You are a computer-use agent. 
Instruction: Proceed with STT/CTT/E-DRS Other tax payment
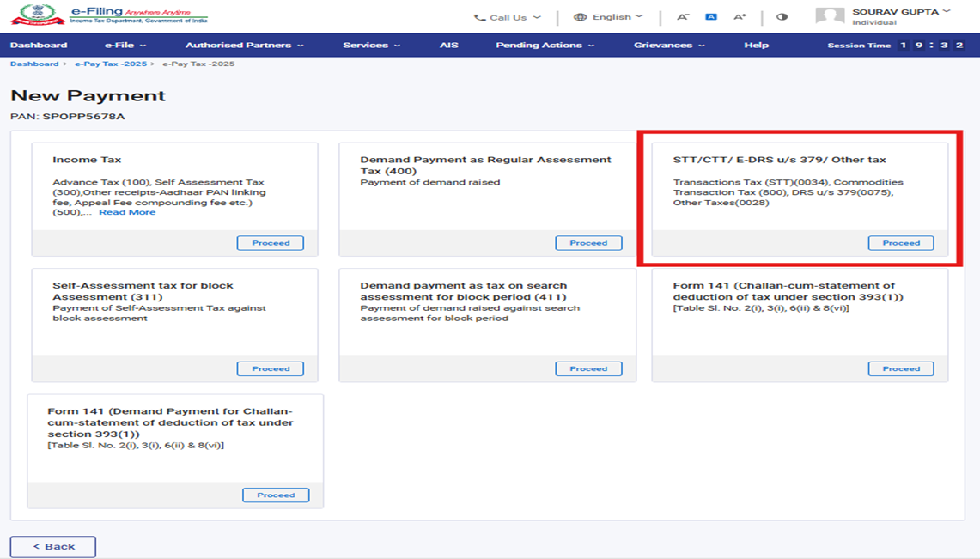pos(901,243)
